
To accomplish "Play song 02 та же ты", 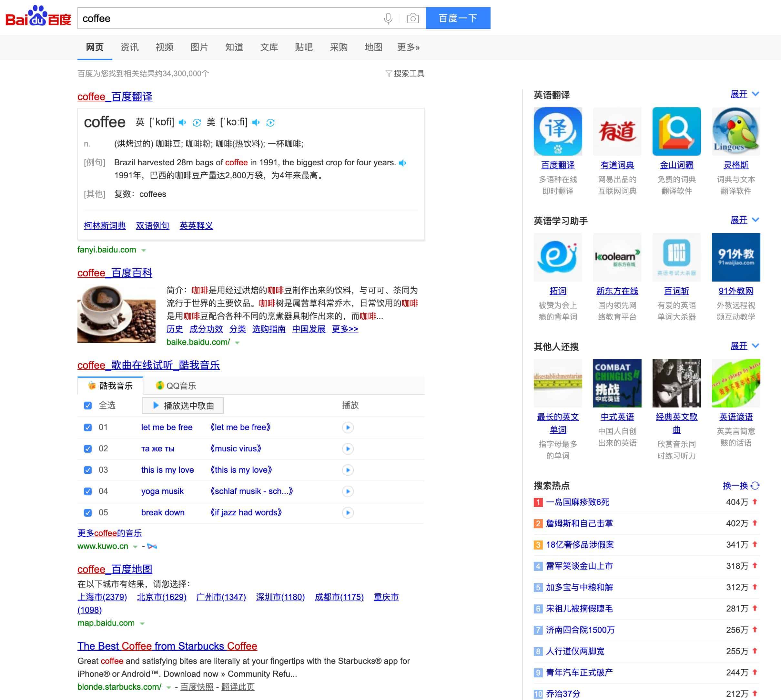I will point(348,448).
